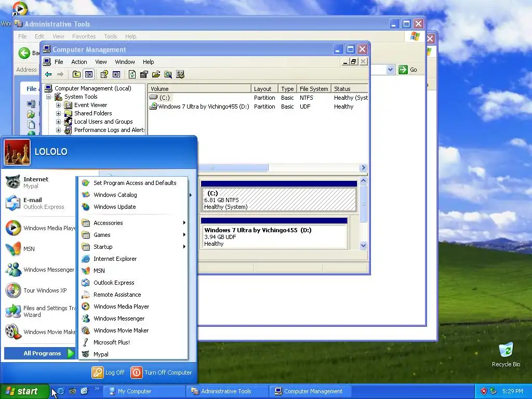The height and width of the screenshot is (399, 532).
Task: Open File menu in Computer Management
Action: click(59, 62)
